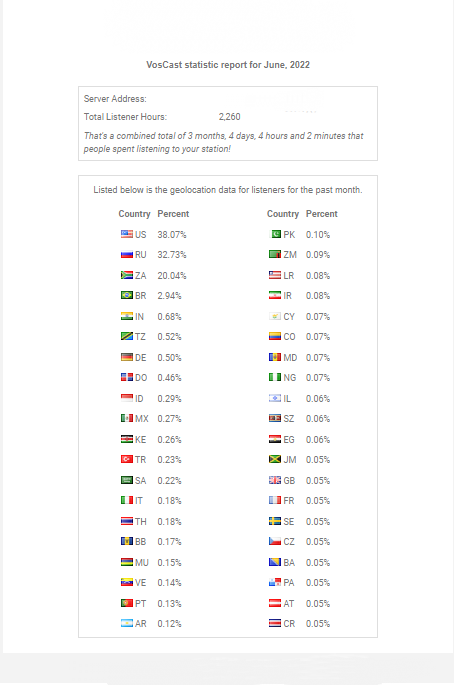The image size is (454, 685).
Task: Select the South Africa flag beside ZA
Action: (x=127, y=275)
